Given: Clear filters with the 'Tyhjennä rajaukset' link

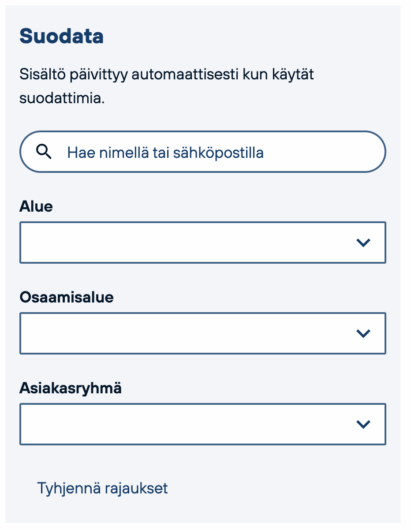Looking at the screenshot, I should [102, 488].
